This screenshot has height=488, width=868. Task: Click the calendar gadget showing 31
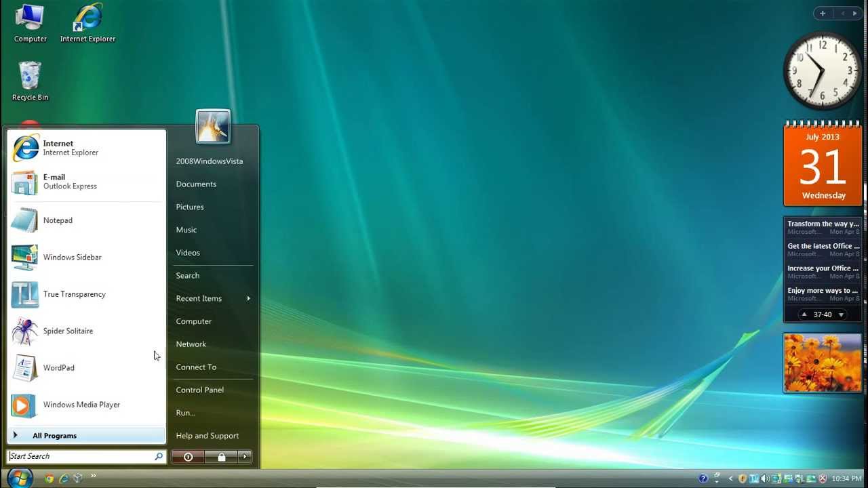[x=823, y=163]
